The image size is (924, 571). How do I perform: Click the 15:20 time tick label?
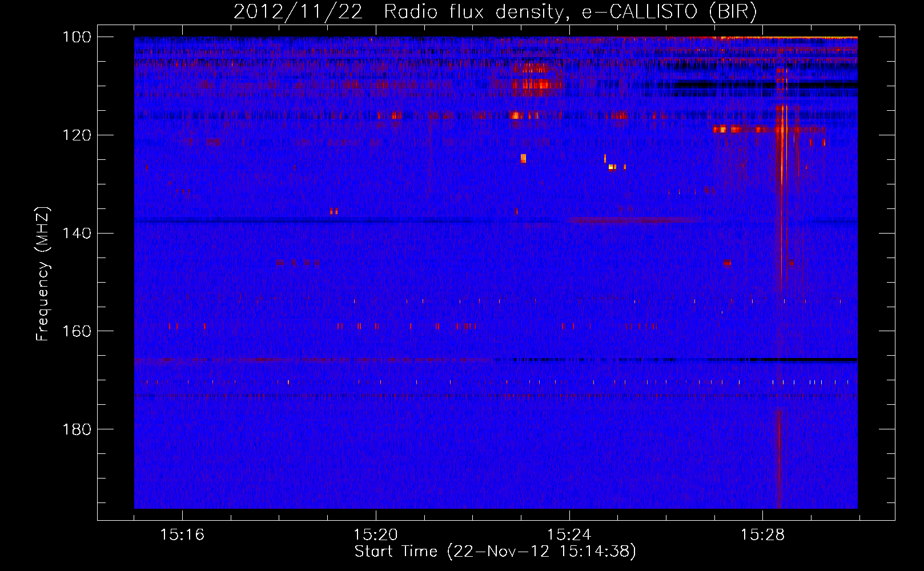click(x=376, y=535)
